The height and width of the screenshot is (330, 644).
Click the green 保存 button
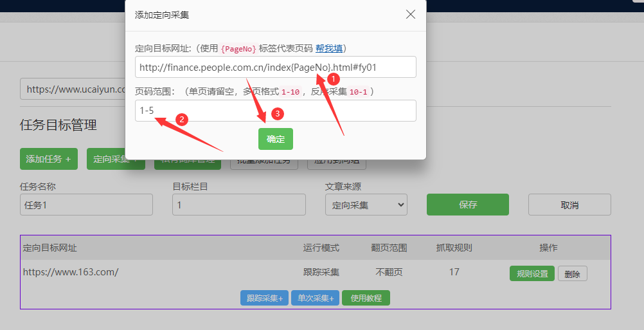click(x=467, y=205)
